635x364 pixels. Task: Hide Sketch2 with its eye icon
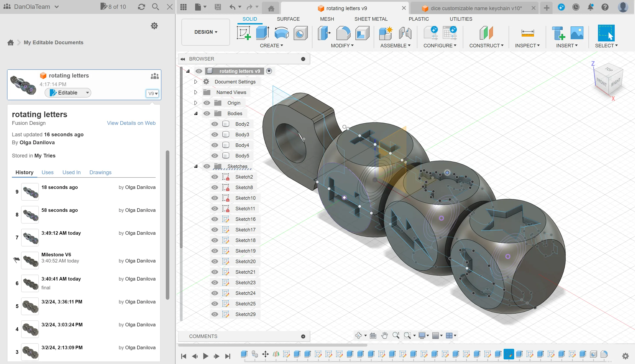(x=215, y=177)
